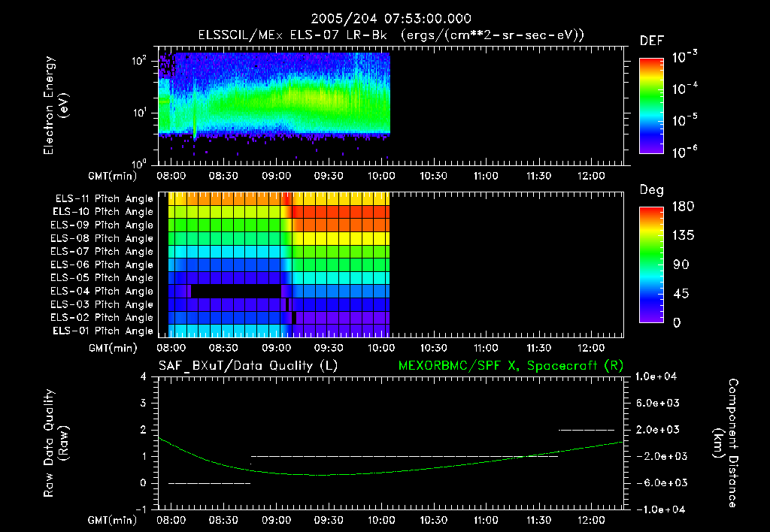Select the ELS-05 Pitch Angle row label

pyautogui.click(x=102, y=278)
